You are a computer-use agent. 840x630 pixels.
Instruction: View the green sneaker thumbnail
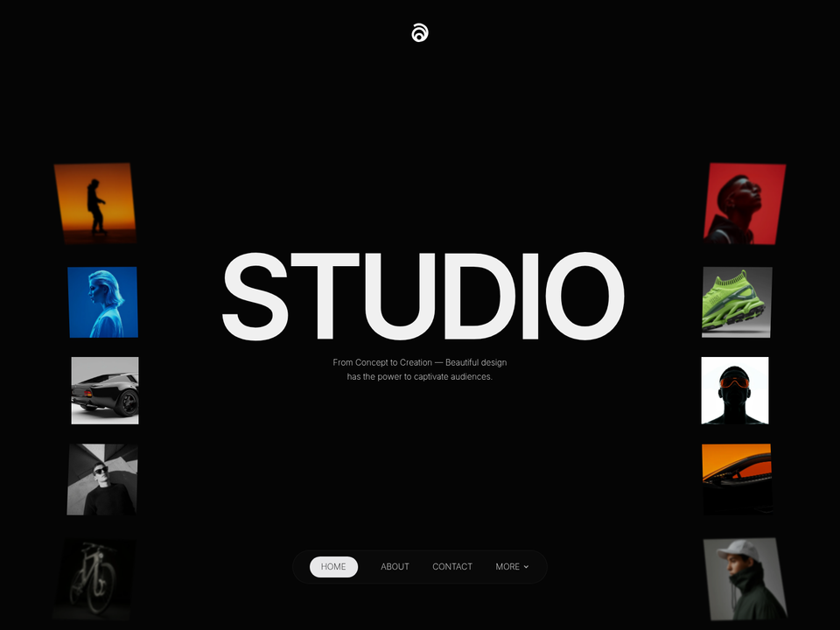coord(737,302)
